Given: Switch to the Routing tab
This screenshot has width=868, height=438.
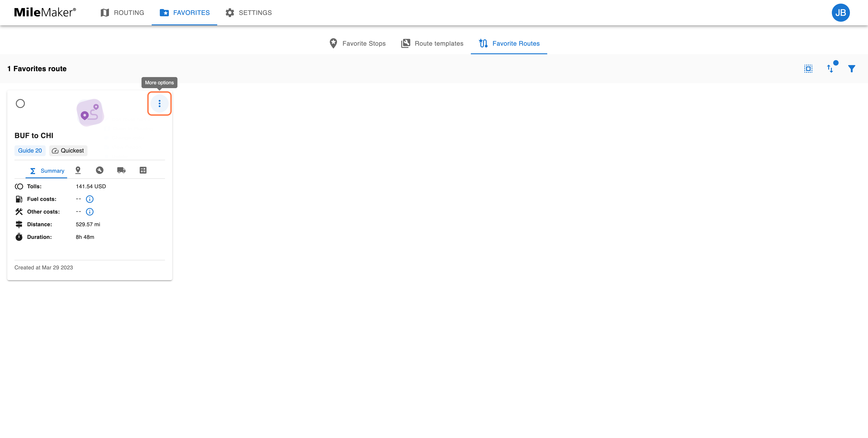Looking at the screenshot, I should coord(122,12).
